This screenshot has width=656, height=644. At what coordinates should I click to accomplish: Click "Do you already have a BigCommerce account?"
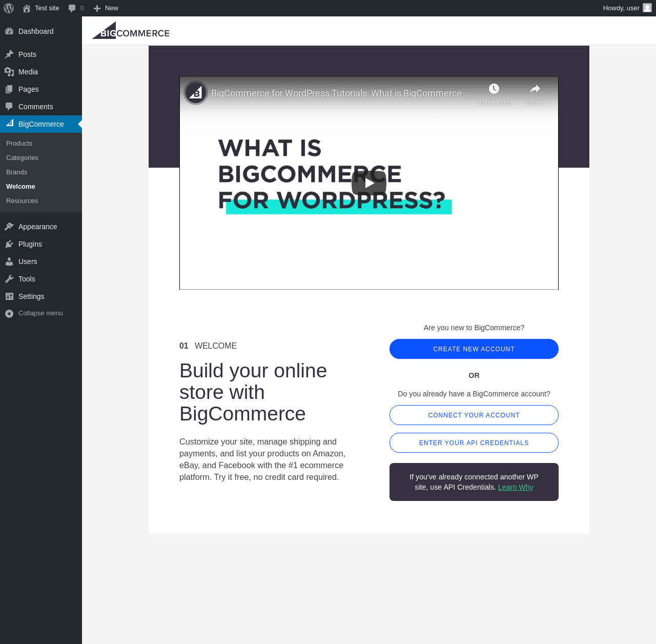click(x=474, y=394)
